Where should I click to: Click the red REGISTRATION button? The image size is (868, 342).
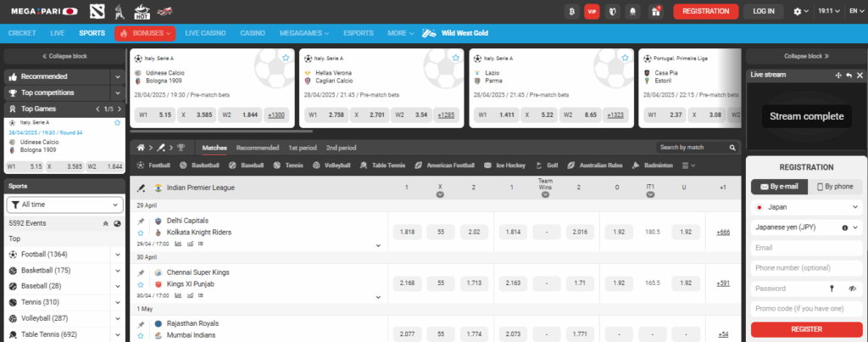point(706,11)
